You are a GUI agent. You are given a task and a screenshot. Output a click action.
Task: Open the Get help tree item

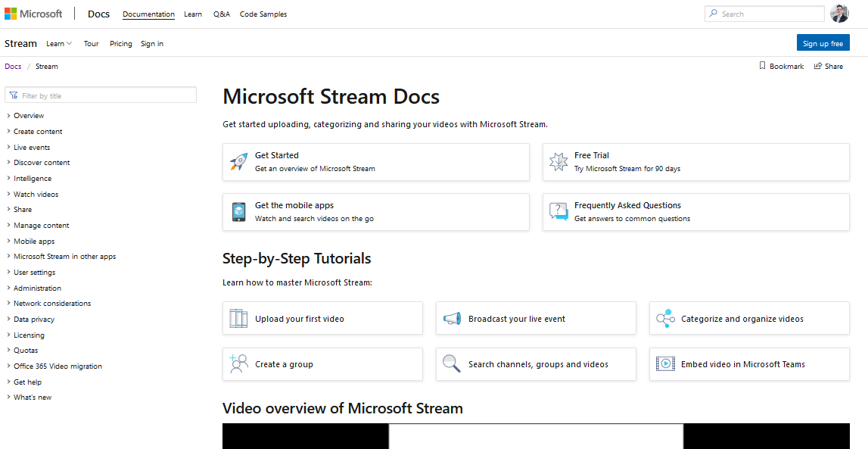pos(28,382)
